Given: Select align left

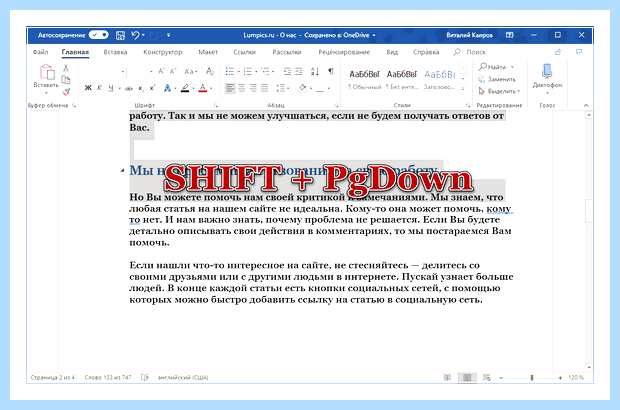Looking at the screenshot, I should tap(230, 88).
